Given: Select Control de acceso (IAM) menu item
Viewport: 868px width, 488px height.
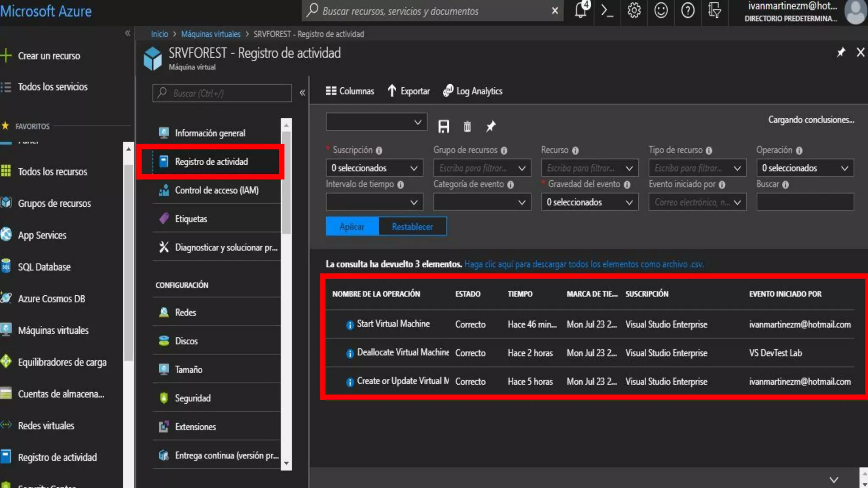Looking at the screenshot, I should (x=217, y=191).
